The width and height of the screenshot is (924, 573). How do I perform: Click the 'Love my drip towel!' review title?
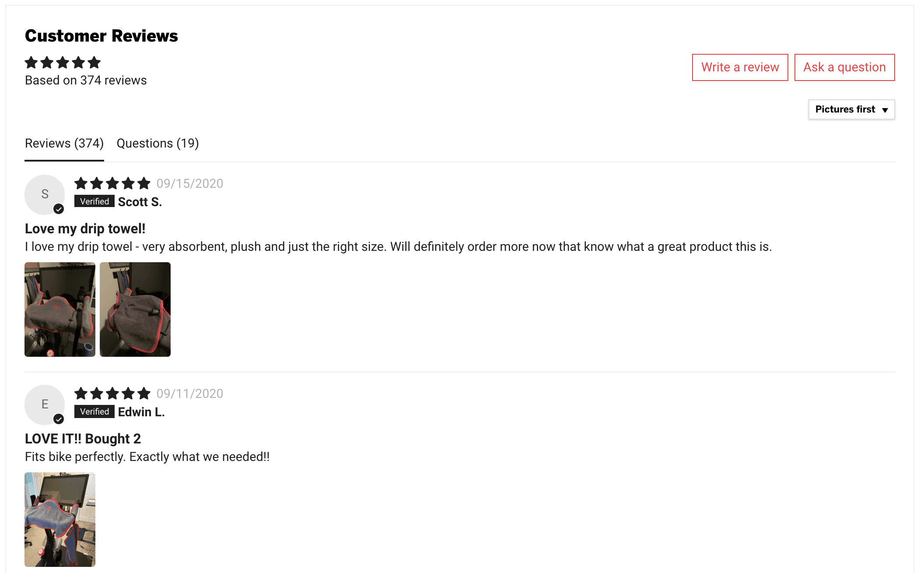point(85,228)
